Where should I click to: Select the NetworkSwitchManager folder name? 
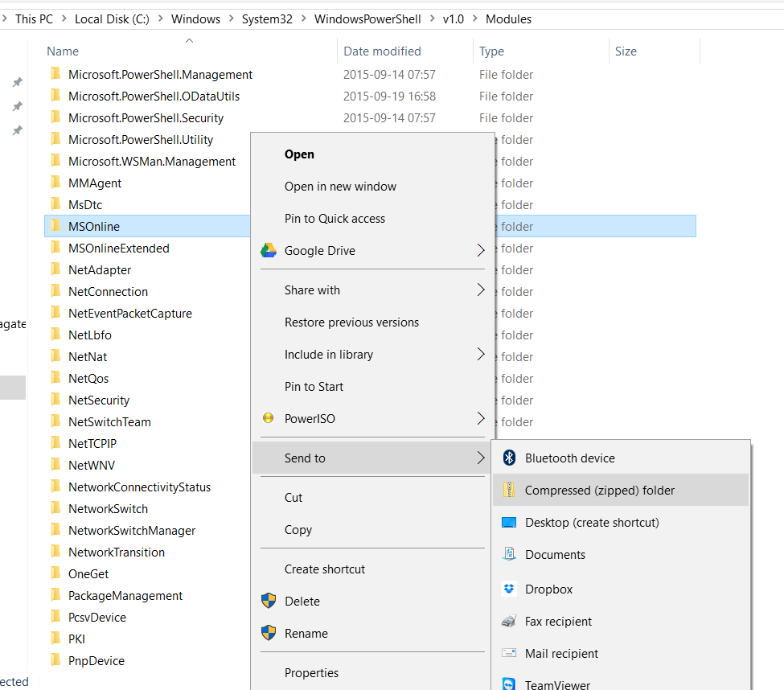tap(132, 531)
